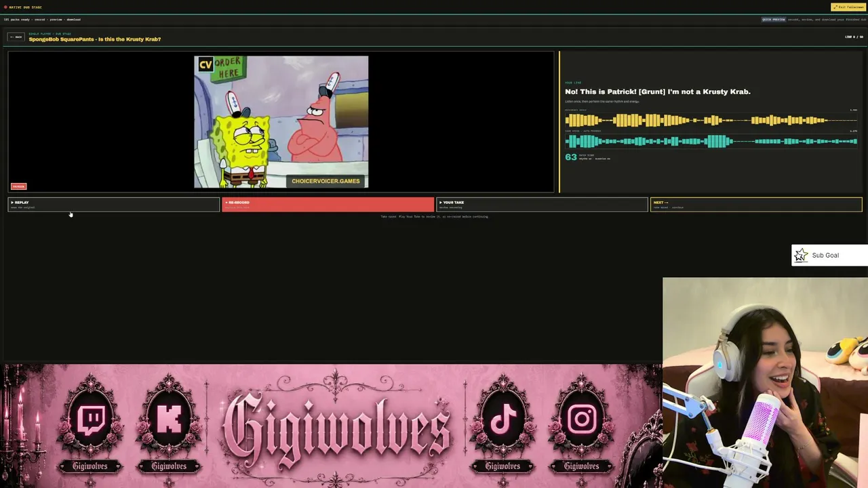
Task: Click the yellow reference waveform
Action: click(711, 121)
